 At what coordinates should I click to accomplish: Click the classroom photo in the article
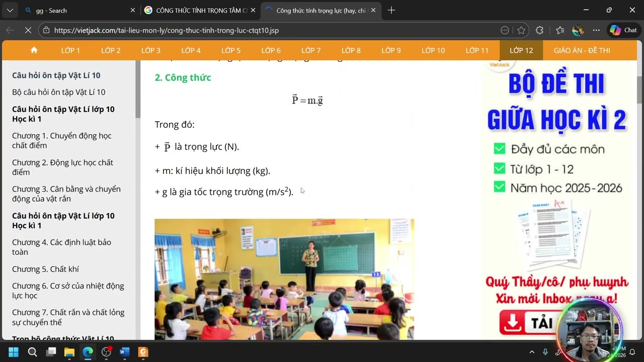[x=284, y=279]
